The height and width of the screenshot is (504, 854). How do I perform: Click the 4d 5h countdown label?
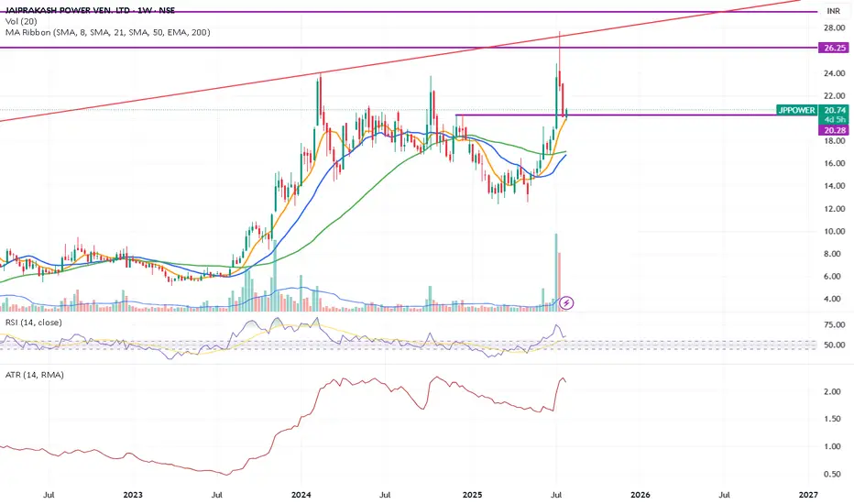point(834,120)
